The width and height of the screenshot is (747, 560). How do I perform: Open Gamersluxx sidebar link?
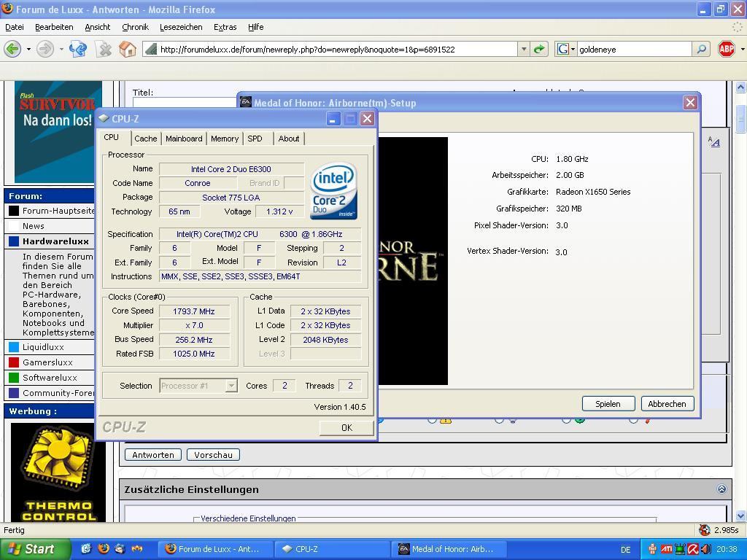[x=47, y=362]
